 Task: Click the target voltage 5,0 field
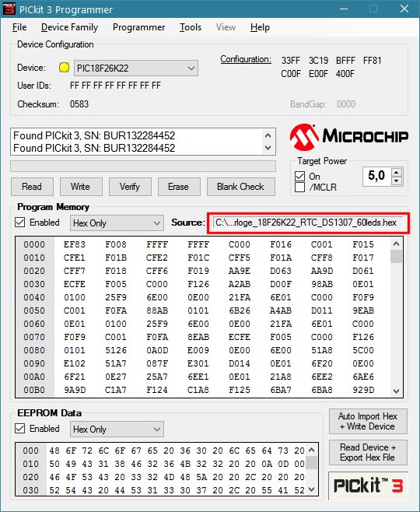pyautogui.click(x=377, y=176)
